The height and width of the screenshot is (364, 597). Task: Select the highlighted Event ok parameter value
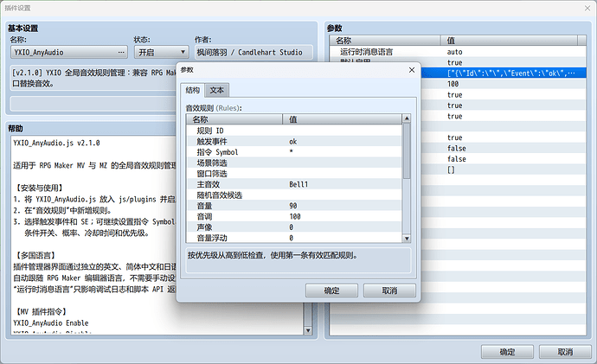[x=511, y=73]
